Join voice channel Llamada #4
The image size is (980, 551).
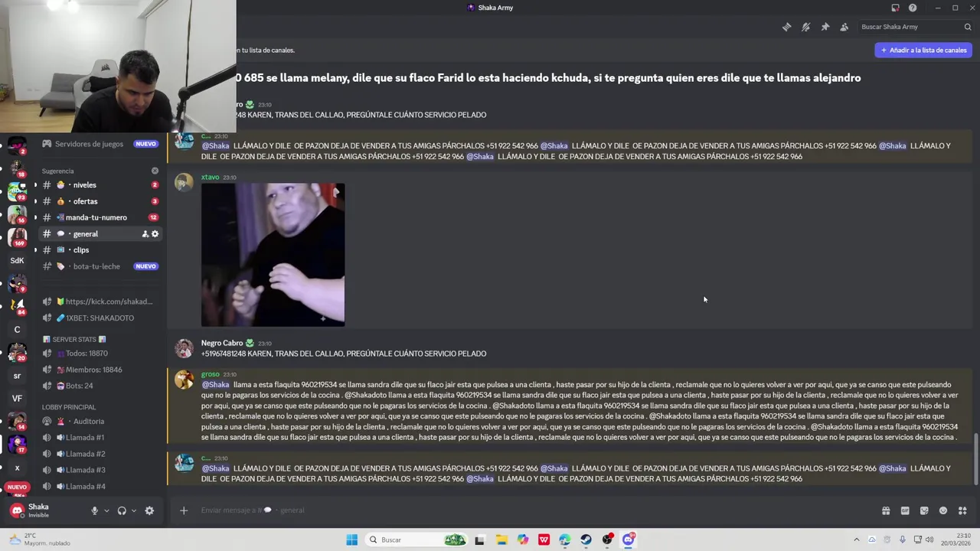[100, 486]
